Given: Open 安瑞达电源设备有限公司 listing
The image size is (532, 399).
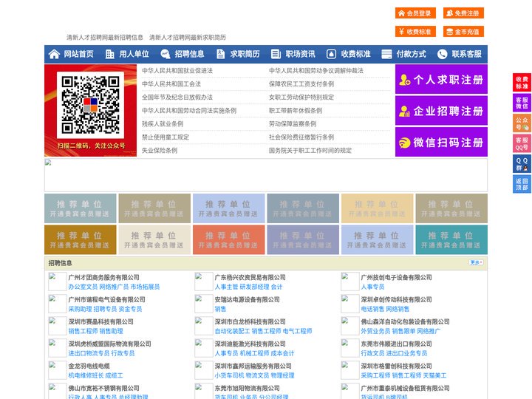Looking at the screenshot, I should (x=247, y=299).
